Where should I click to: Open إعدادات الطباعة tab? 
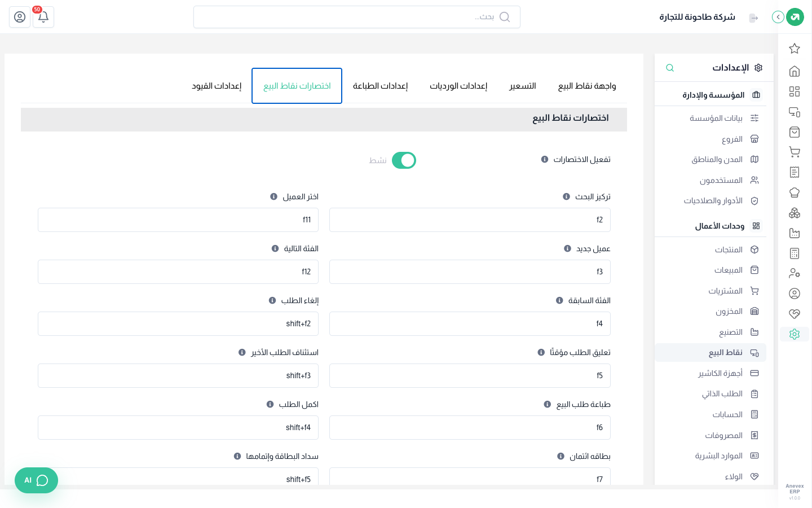pyautogui.click(x=380, y=86)
